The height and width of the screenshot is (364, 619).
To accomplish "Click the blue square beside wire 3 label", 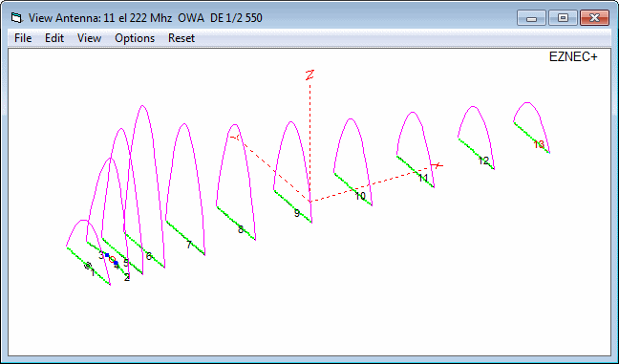I will tap(107, 255).
